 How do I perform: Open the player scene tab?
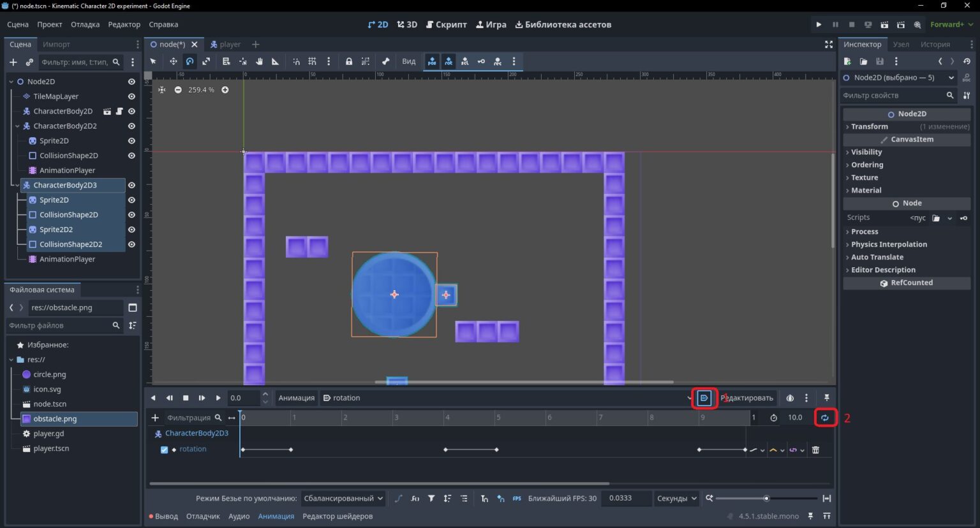[x=225, y=44]
